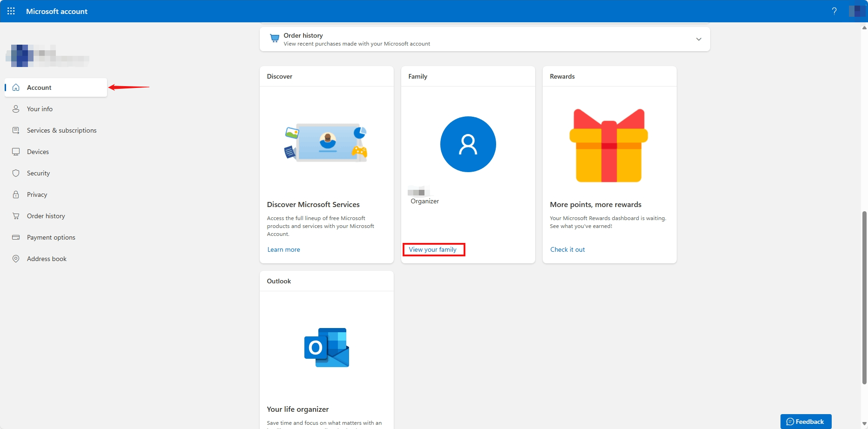Screen dimensions: 868x429
Task: Click the Account home icon
Action: pos(16,87)
